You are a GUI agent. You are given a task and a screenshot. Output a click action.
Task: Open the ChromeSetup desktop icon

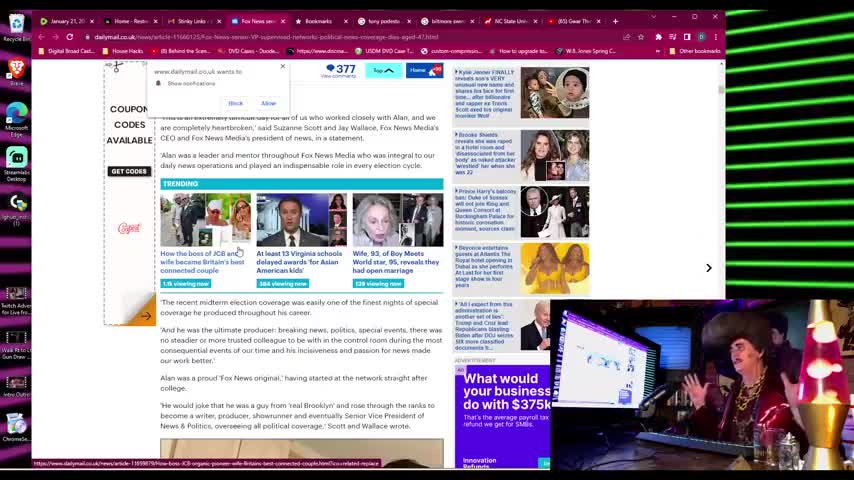(16, 427)
